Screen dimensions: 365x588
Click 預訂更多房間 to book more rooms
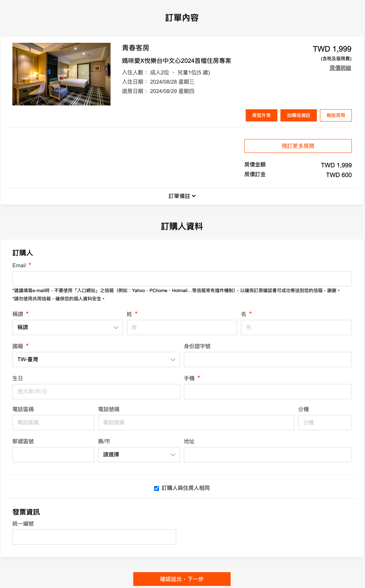[298, 146]
